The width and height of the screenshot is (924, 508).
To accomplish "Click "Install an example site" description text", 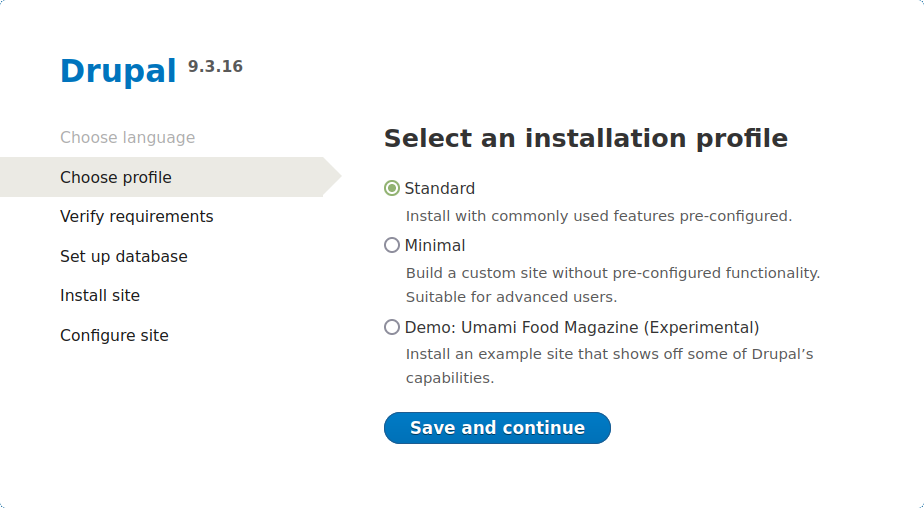I will (x=609, y=354).
